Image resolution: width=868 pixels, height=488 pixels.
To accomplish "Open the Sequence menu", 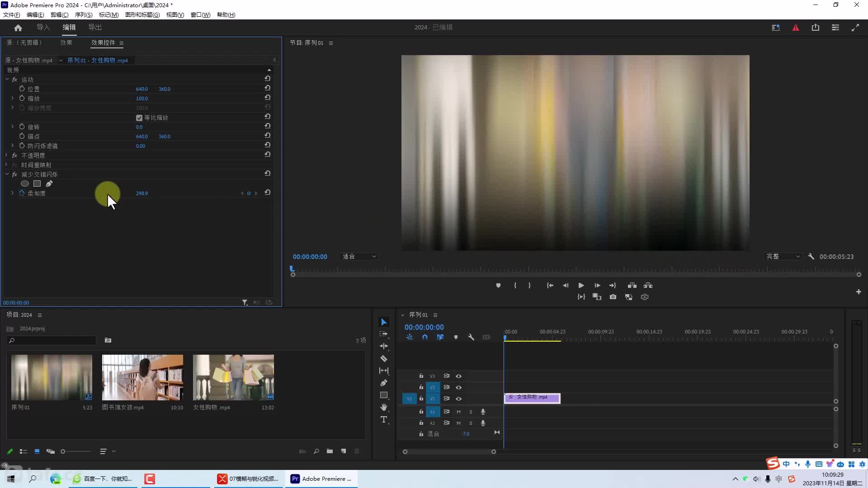I will (x=84, y=14).
